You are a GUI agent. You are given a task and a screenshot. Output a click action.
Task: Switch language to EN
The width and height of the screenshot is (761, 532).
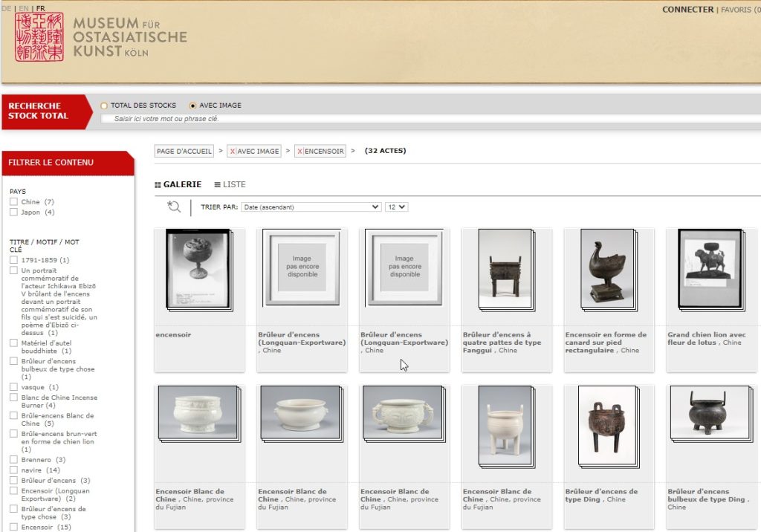click(x=23, y=8)
